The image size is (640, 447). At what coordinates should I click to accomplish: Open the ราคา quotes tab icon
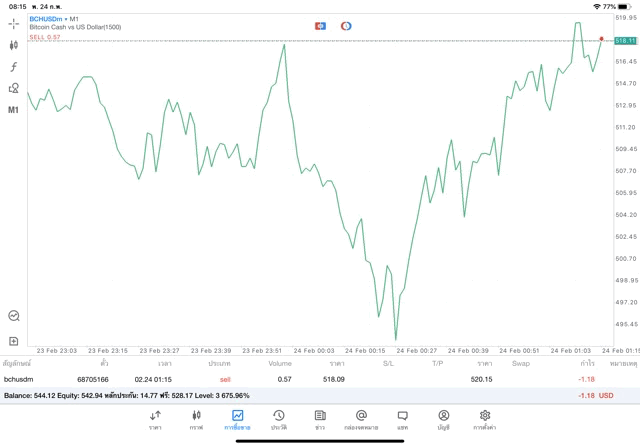tap(155, 419)
